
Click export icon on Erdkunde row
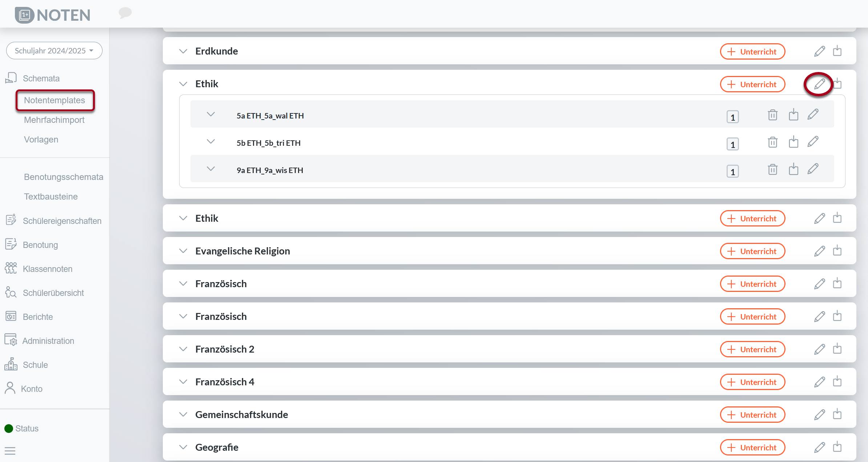click(x=837, y=51)
